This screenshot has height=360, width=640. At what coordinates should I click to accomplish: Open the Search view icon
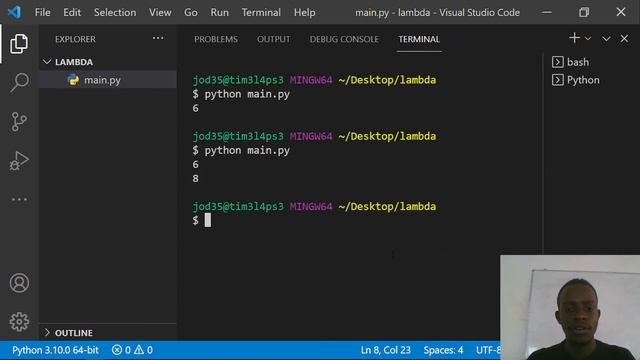click(x=19, y=82)
